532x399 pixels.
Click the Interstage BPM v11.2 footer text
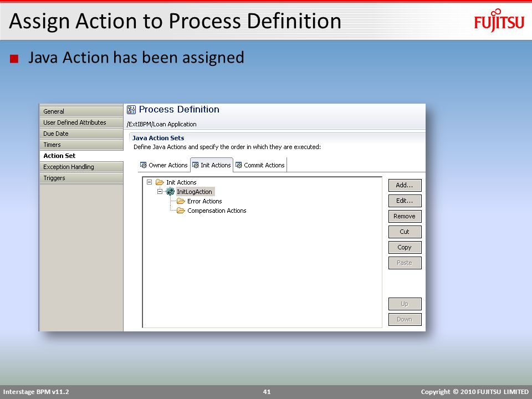click(36, 392)
